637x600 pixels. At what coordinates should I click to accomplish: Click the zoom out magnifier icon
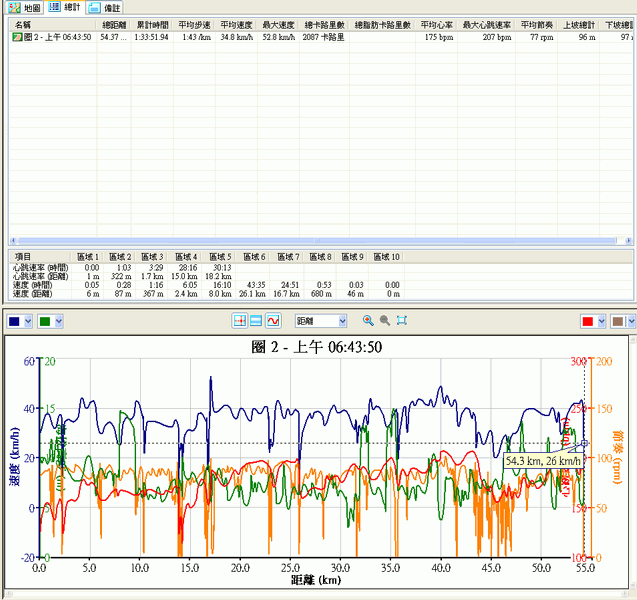tap(384, 321)
